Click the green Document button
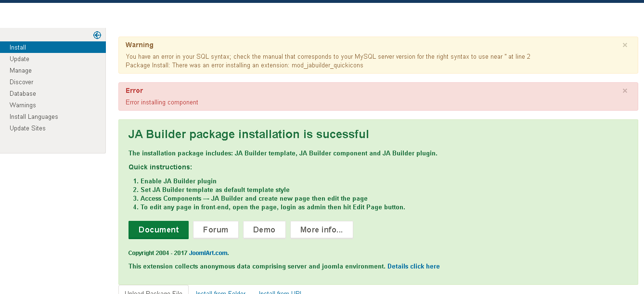Viewport: 644px width, 294px height. click(158, 230)
